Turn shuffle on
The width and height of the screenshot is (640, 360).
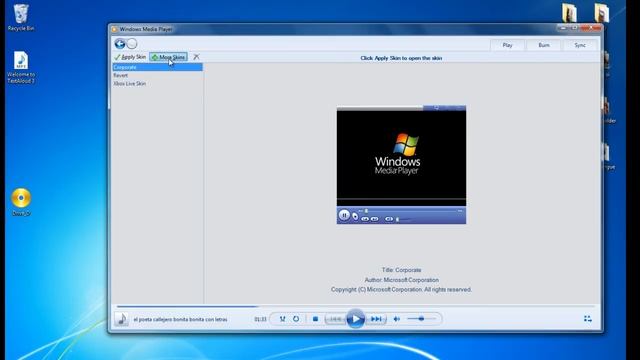pyautogui.click(x=282, y=319)
